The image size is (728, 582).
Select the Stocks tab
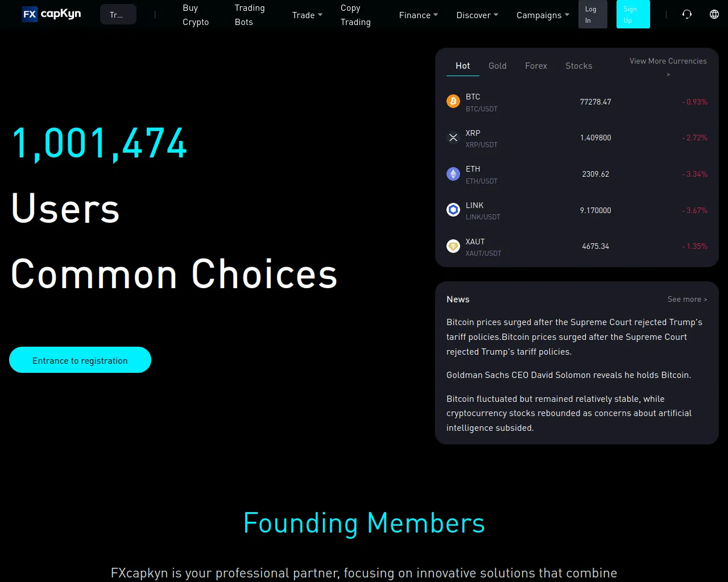coord(578,66)
